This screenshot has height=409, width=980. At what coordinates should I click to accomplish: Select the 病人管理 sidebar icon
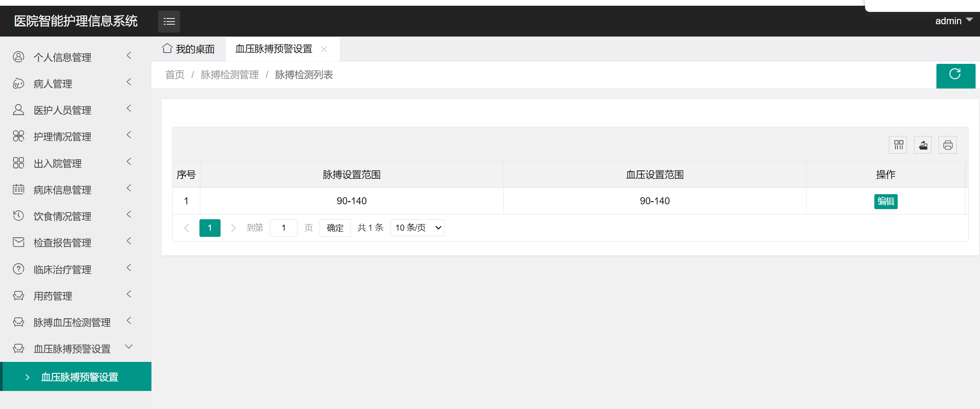tap(18, 83)
